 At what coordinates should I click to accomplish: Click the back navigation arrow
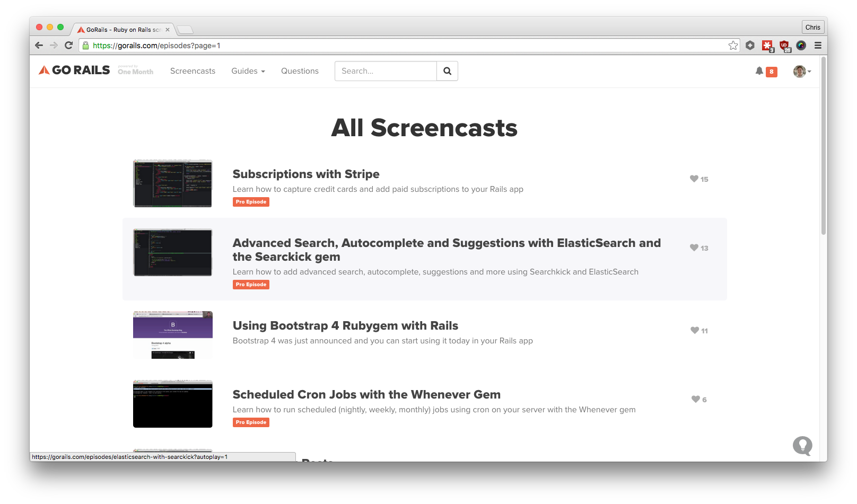[39, 45]
